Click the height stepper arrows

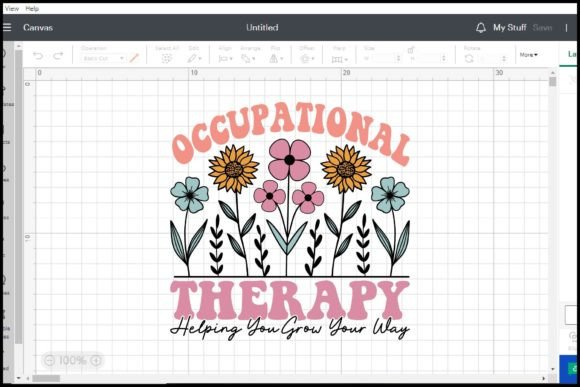click(443, 58)
